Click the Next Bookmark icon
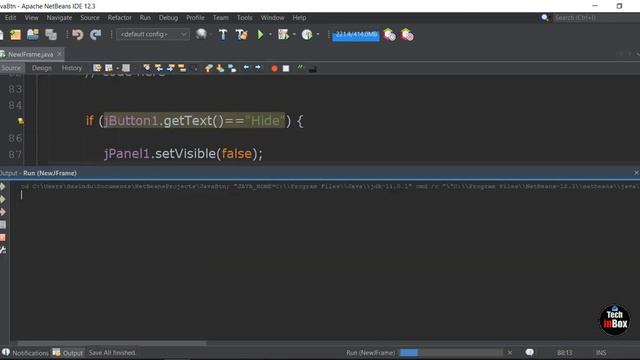This screenshot has height=360, width=640. coord(220,68)
